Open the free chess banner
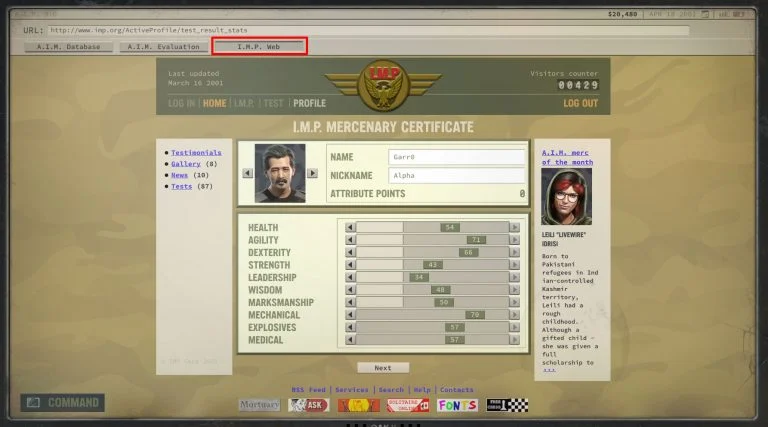This screenshot has height=427, width=768. click(507, 405)
